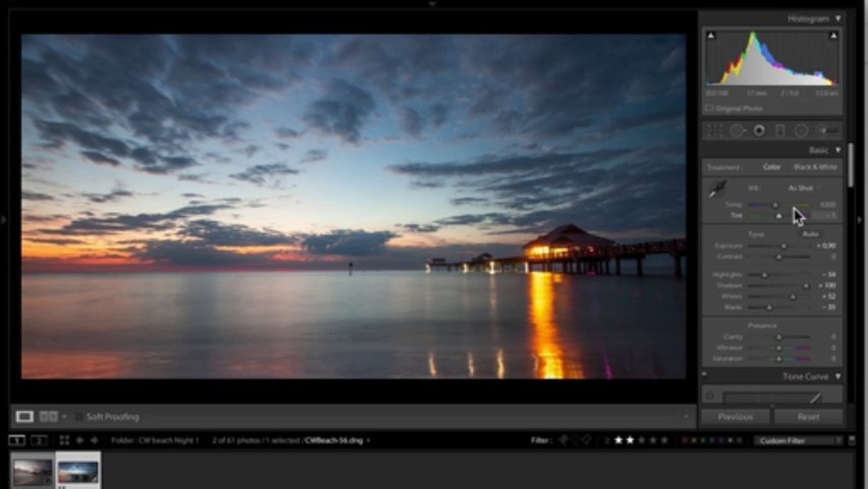The width and height of the screenshot is (868, 489).
Task: Click the Before/After view icon
Action: (x=48, y=416)
